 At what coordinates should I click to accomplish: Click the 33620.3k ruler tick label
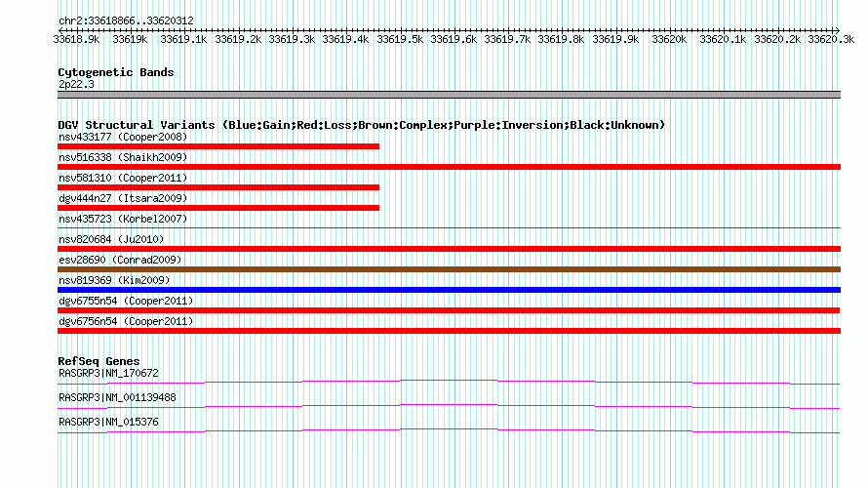(832, 39)
